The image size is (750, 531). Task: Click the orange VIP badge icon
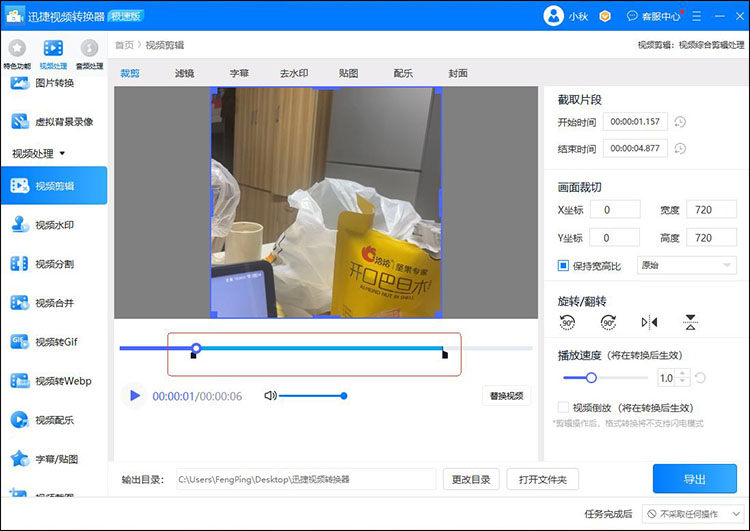click(x=605, y=16)
